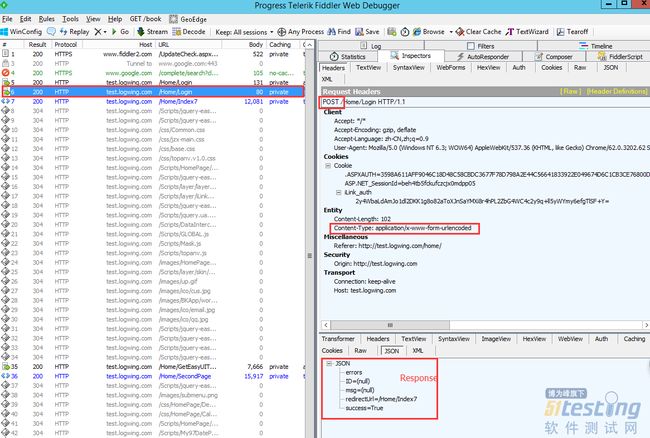Click the Any Process target icon
This screenshot has width=650, height=438.
(281, 31)
